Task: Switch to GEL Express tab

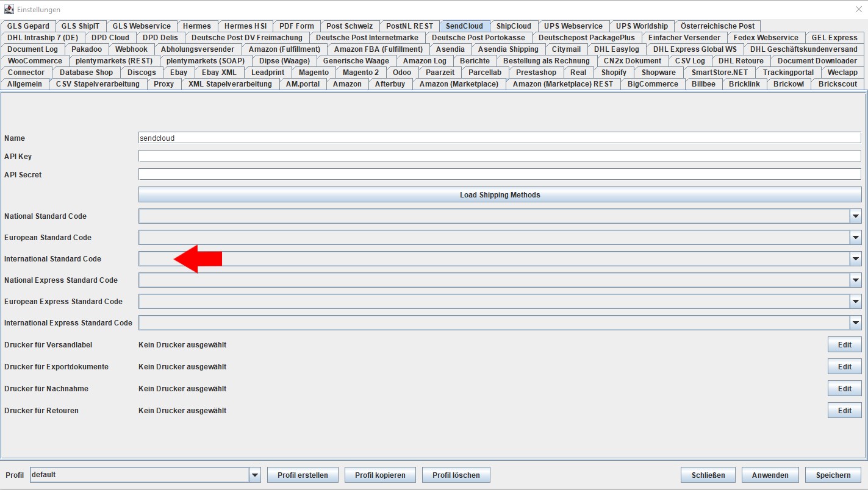Action: [x=834, y=38]
